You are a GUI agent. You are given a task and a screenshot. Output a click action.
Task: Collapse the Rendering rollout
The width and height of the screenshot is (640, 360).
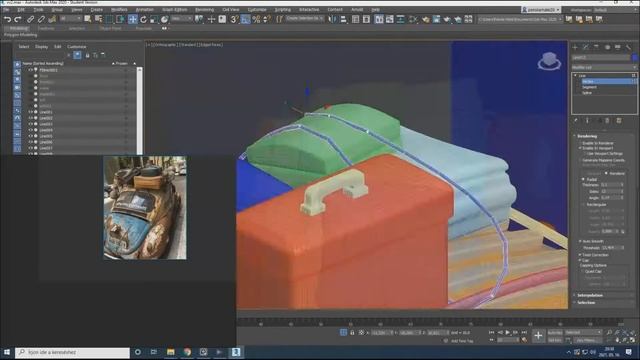pos(587,136)
